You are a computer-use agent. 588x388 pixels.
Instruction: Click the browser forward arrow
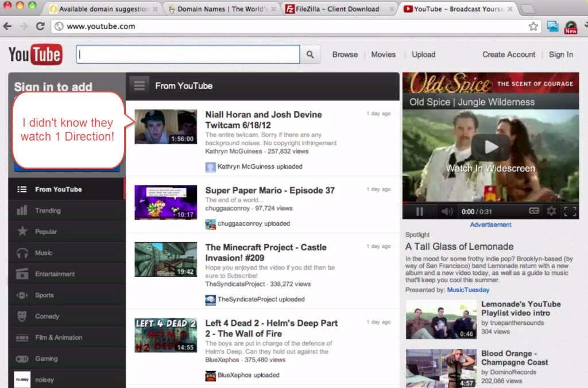point(24,26)
